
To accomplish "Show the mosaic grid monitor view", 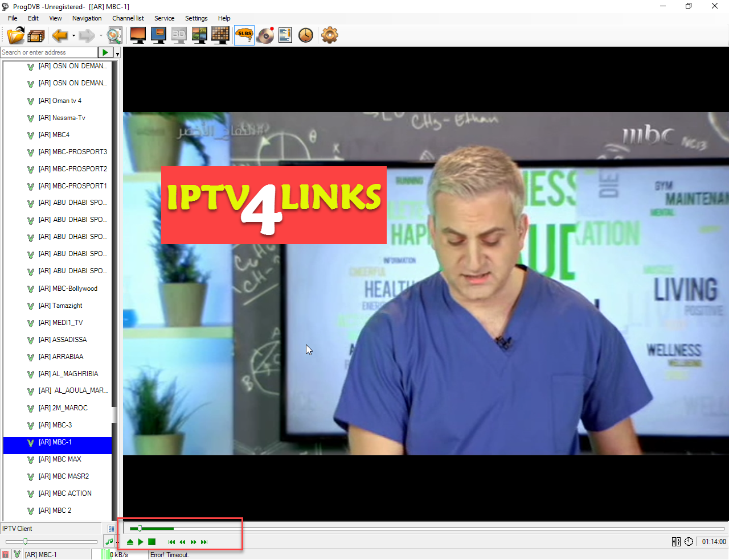I will pyautogui.click(x=220, y=35).
